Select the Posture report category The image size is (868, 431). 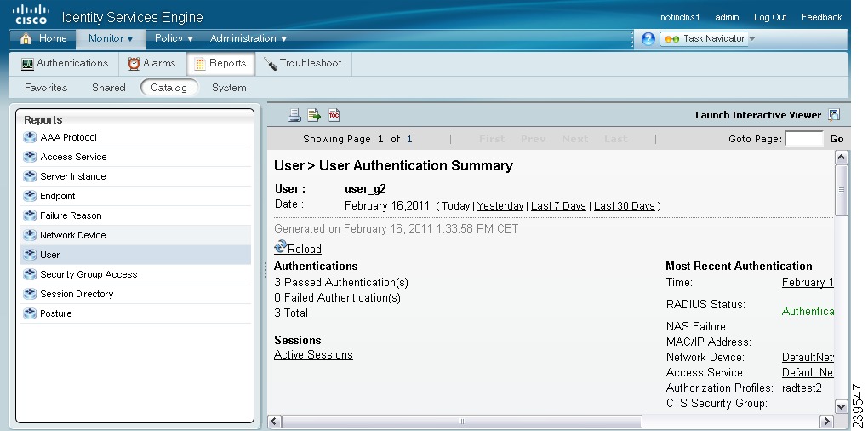[136, 313]
